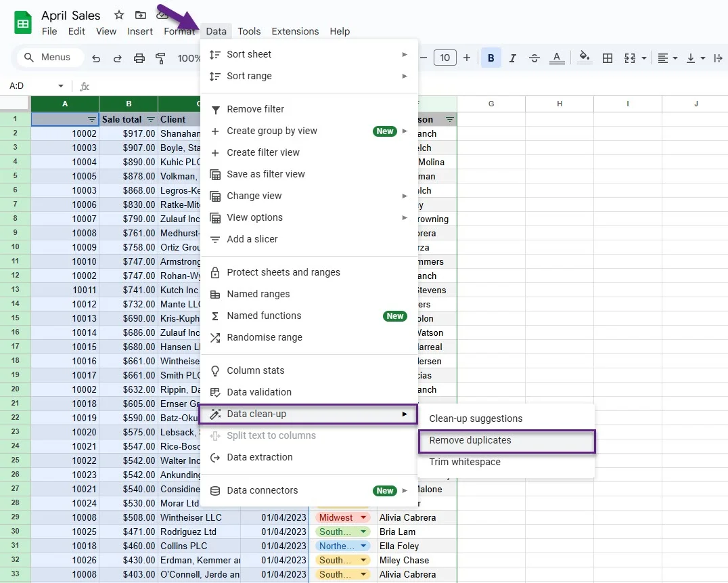Select column G header

(x=491, y=104)
